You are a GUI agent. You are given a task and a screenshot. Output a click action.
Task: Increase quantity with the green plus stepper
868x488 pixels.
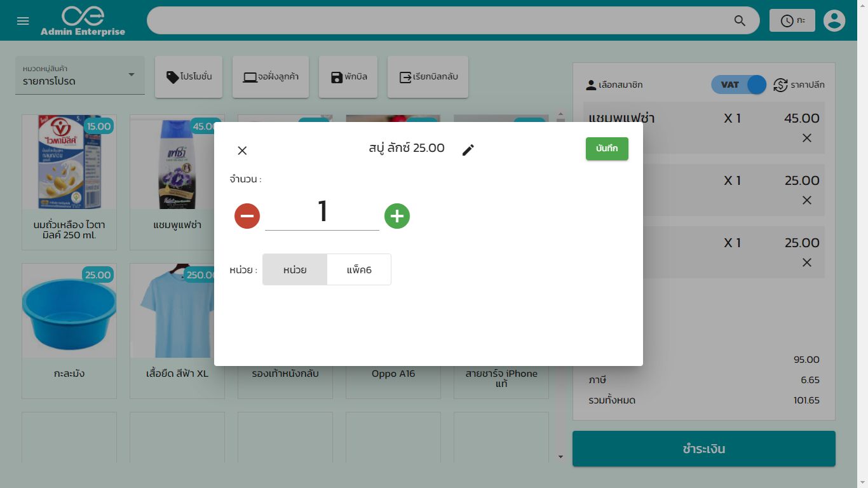(397, 216)
